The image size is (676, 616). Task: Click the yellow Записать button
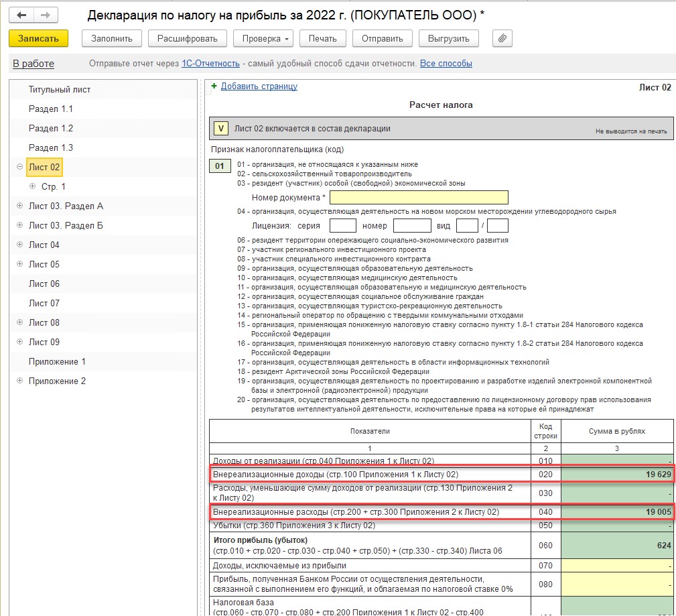38,38
